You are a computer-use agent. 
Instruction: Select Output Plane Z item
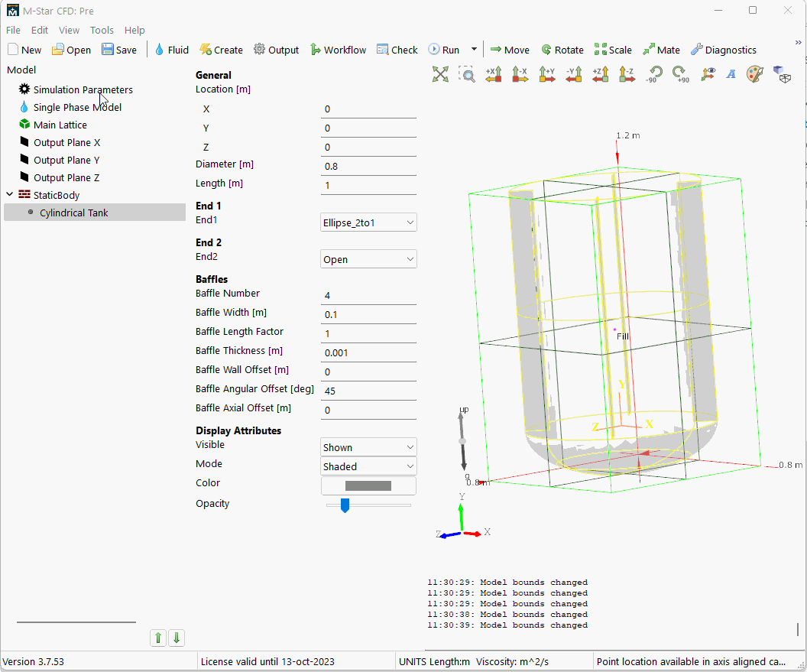[66, 177]
